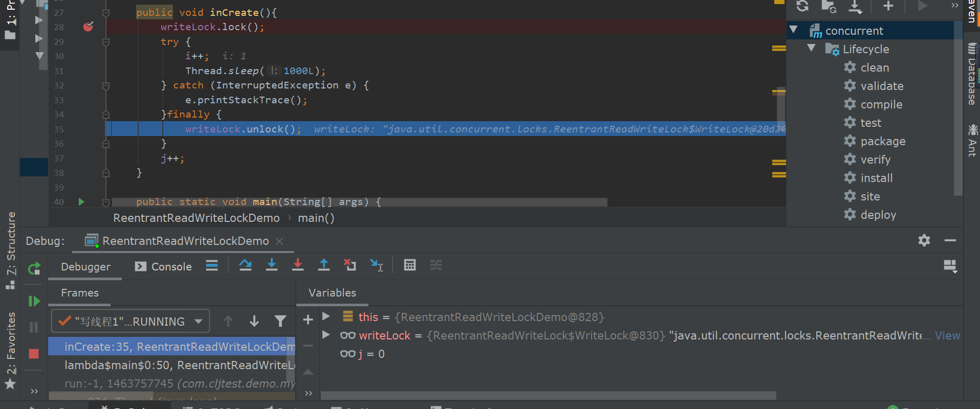Switch to the Debugger tab
The width and height of the screenshot is (980, 409).
[x=85, y=266]
